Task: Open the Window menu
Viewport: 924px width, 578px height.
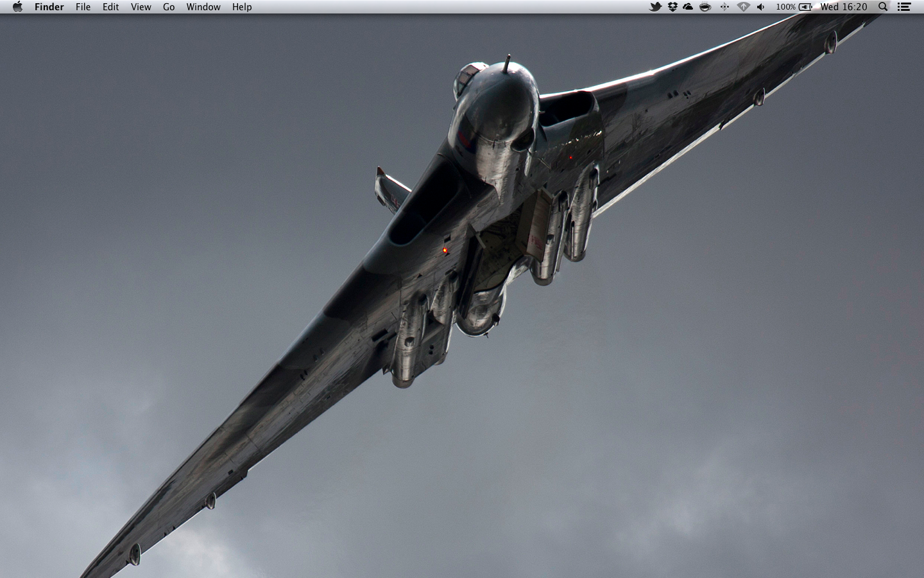Action: pyautogui.click(x=203, y=7)
